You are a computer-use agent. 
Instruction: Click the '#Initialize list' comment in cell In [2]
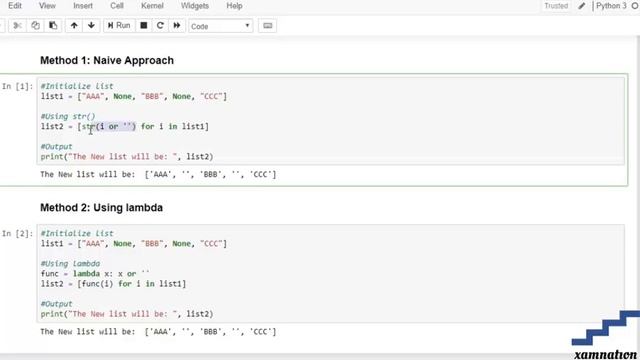coord(77,233)
